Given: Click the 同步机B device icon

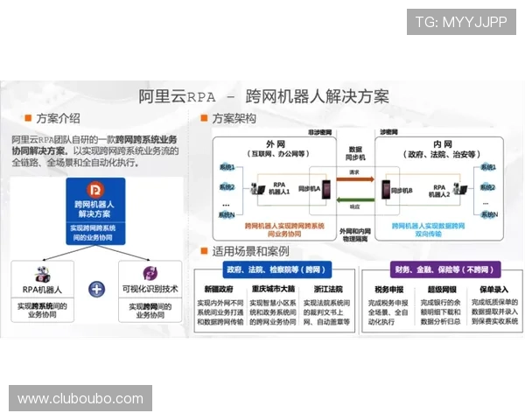Looking at the screenshot, I should pyautogui.click(x=386, y=190).
